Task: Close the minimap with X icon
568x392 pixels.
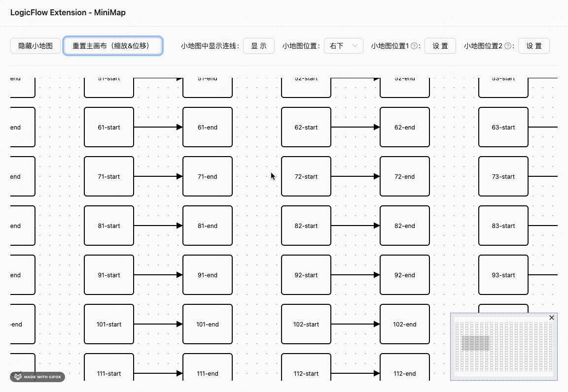Action: point(552,318)
